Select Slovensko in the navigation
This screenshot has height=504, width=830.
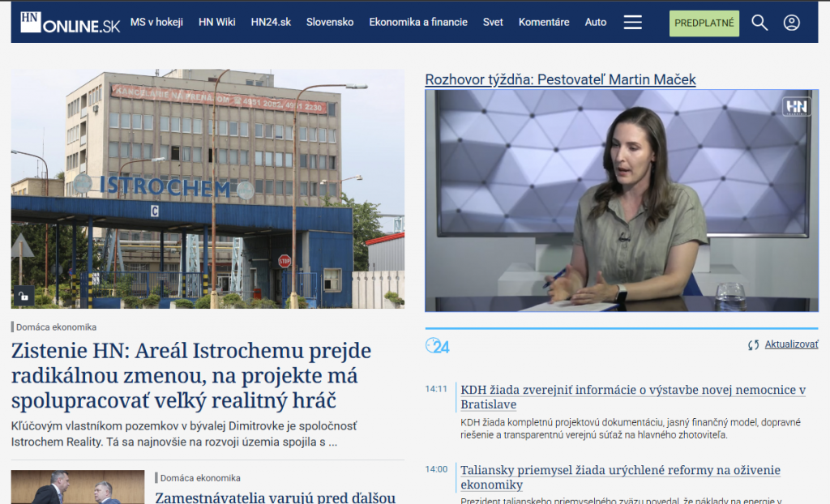tap(330, 22)
